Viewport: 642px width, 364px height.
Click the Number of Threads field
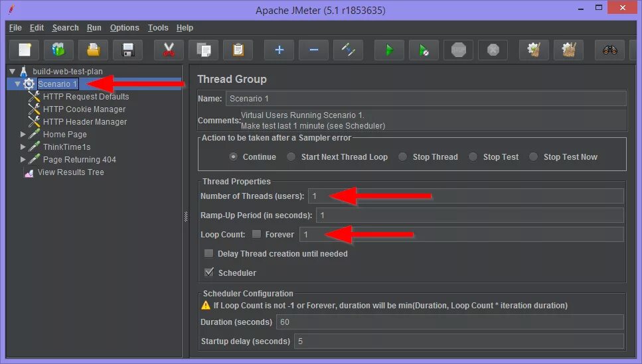tap(465, 196)
